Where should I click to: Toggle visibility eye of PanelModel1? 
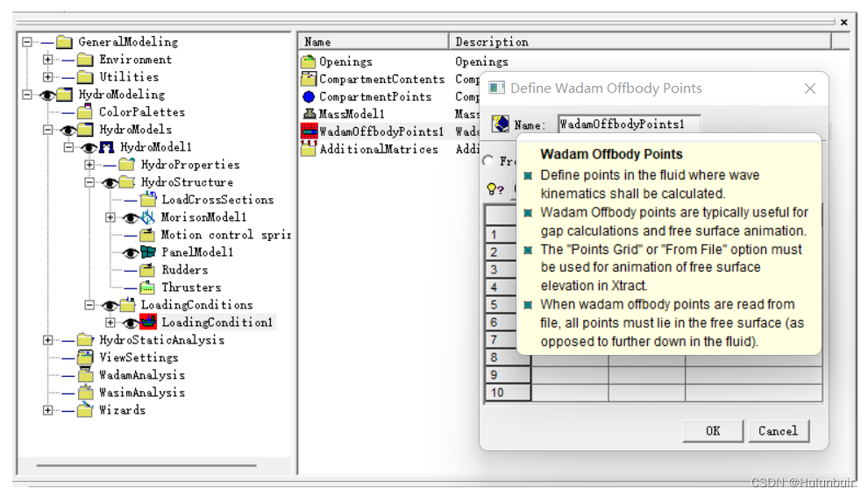131,253
